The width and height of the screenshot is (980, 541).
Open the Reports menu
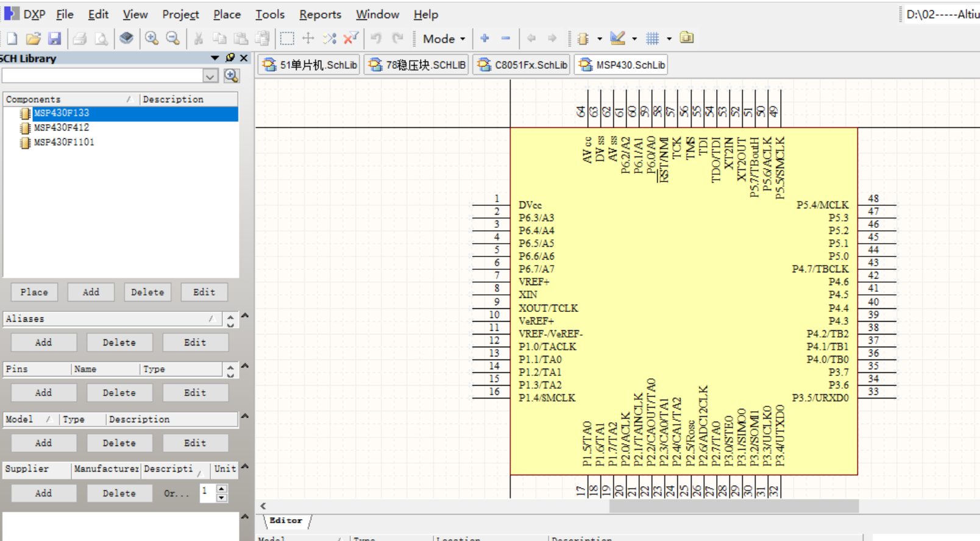click(320, 14)
